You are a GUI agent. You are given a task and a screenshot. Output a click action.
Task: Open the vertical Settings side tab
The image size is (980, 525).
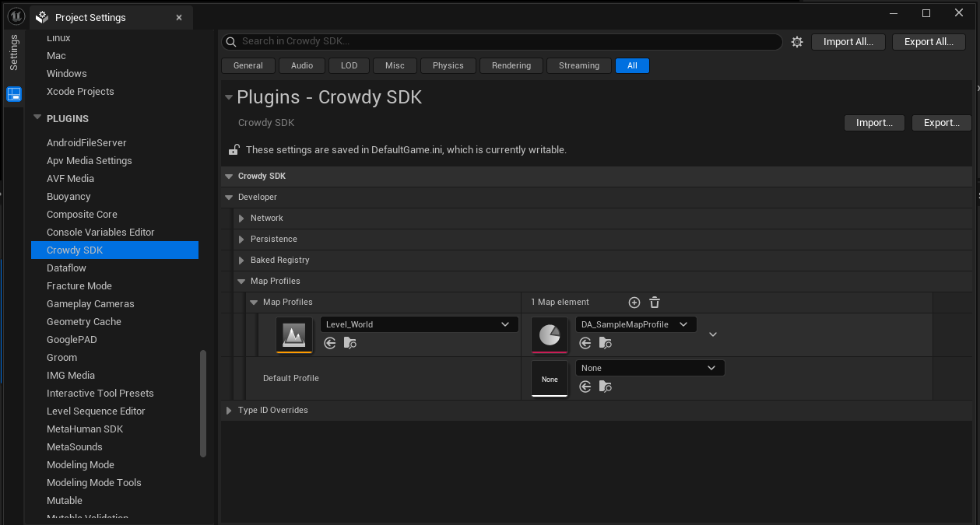pos(14,53)
